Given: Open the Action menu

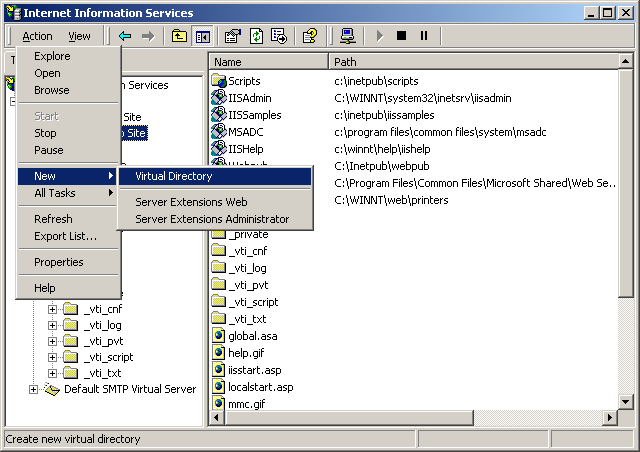Looking at the screenshot, I should [37, 36].
